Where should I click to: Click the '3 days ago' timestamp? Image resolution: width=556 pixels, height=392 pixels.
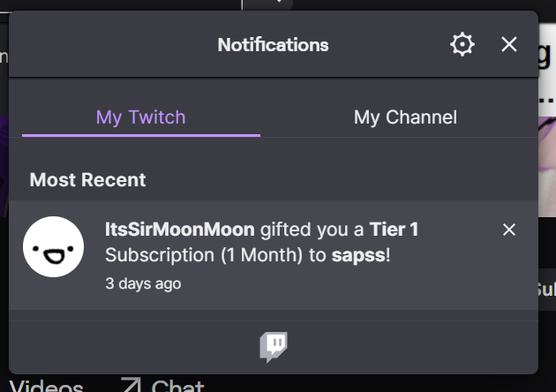click(143, 283)
